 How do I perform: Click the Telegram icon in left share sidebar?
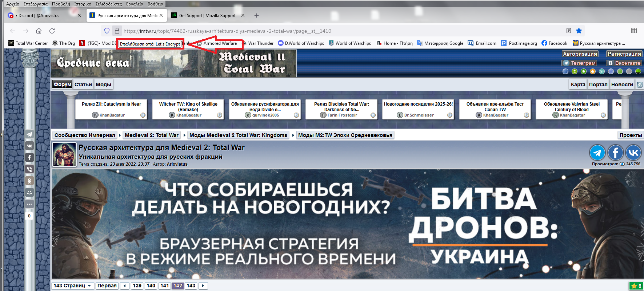pyautogui.click(x=29, y=134)
